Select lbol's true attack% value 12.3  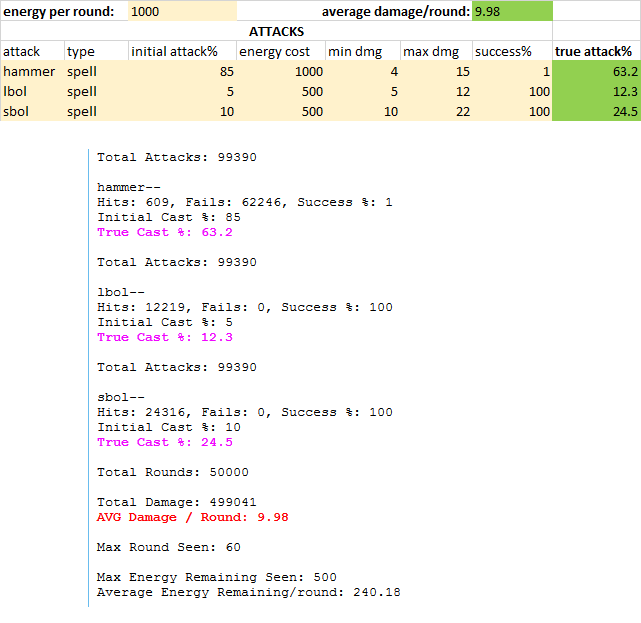coord(597,91)
